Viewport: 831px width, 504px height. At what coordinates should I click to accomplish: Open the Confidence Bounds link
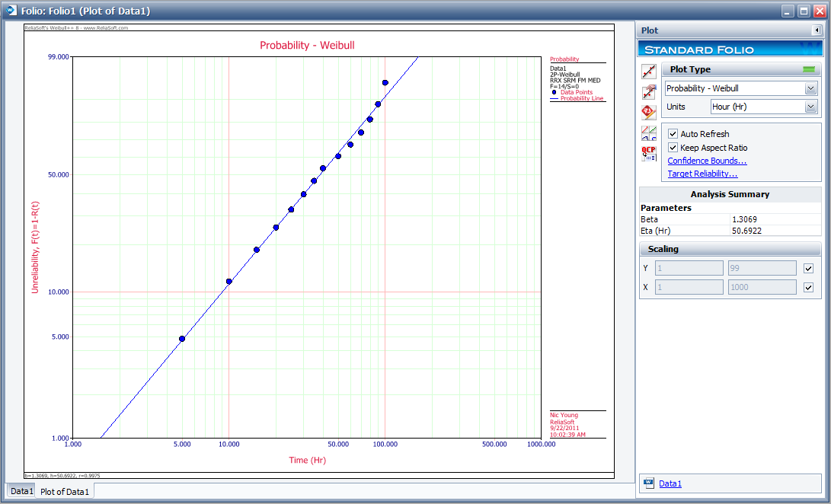pyautogui.click(x=707, y=161)
